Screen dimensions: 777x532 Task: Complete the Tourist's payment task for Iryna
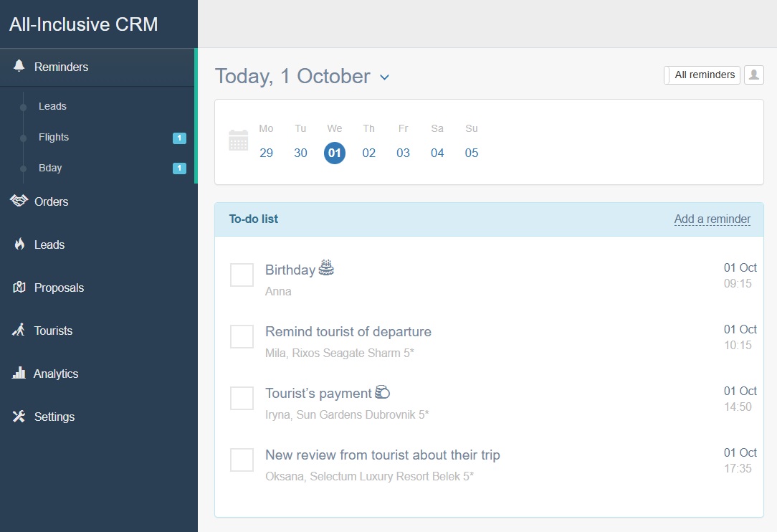coord(242,398)
